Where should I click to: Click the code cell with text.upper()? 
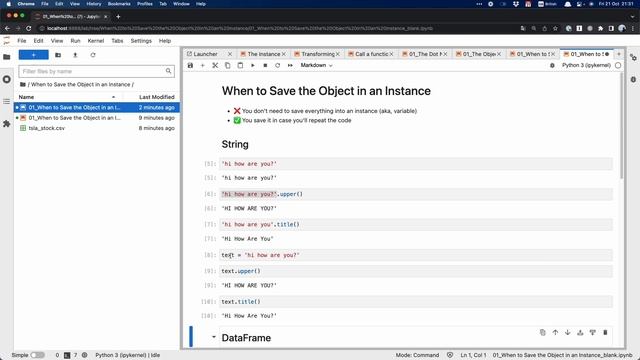pos(416,271)
